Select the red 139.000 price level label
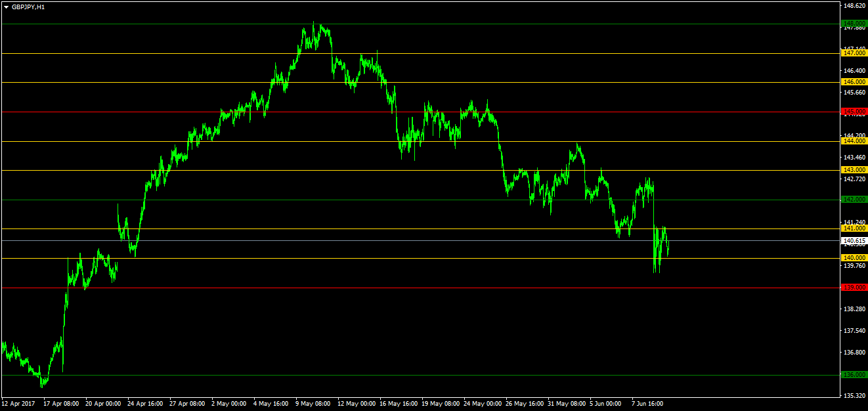The width and height of the screenshot is (868, 411). tap(854, 288)
